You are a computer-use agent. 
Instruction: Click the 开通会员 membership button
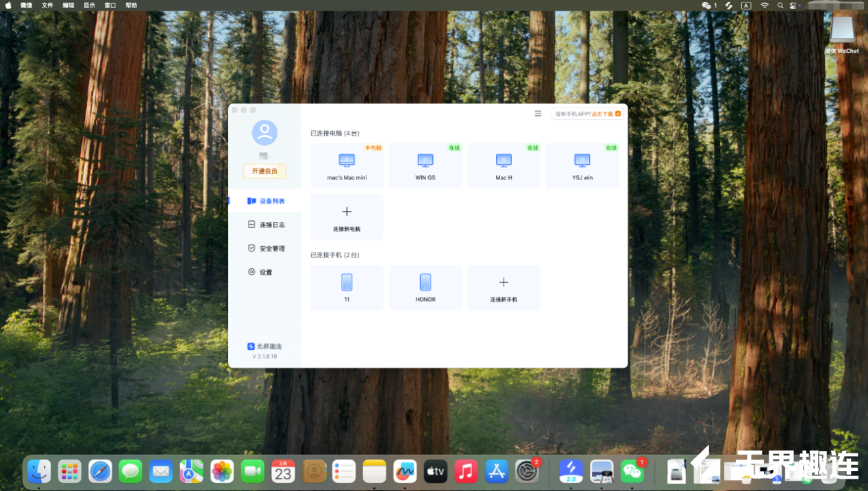click(264, 171)
